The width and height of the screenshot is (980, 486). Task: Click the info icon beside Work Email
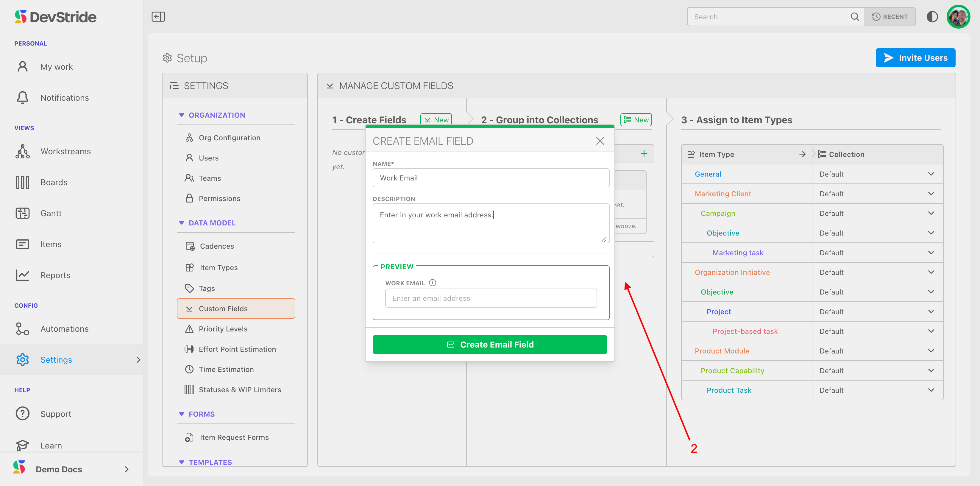coord(433,283)
